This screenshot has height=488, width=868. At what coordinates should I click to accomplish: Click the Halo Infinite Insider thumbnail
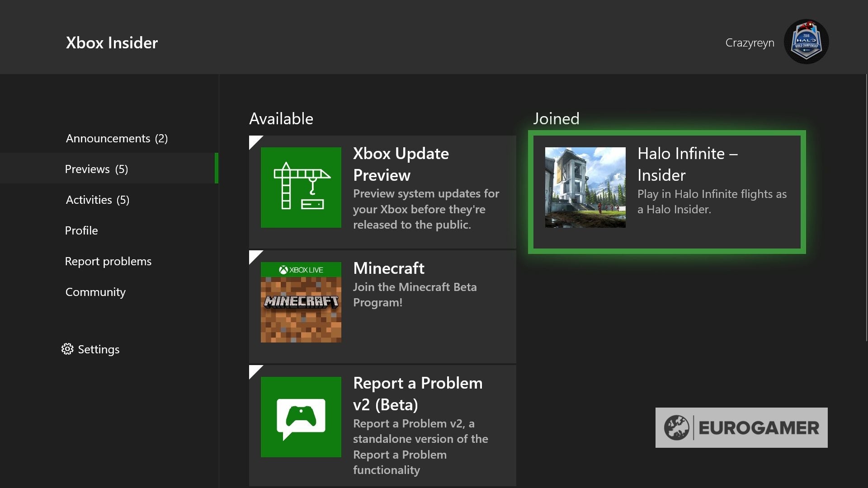(x=585, y=188)
